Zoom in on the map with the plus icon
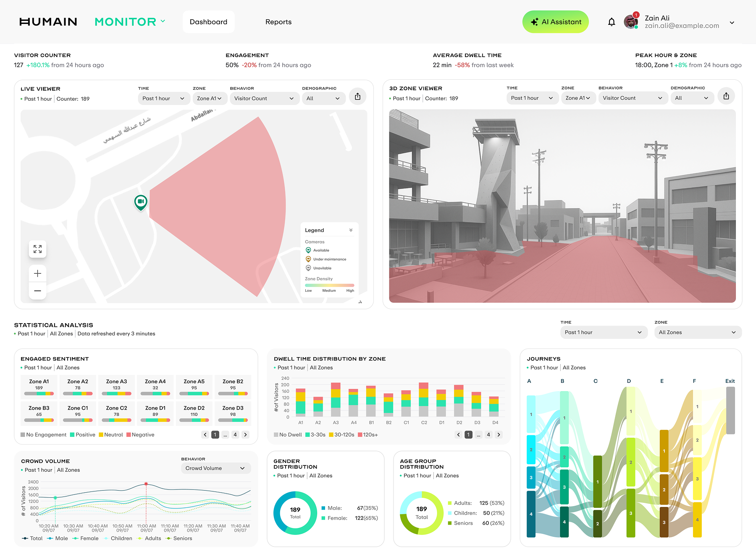This screenshot has height=554, width=756. [x=37, y=273]
